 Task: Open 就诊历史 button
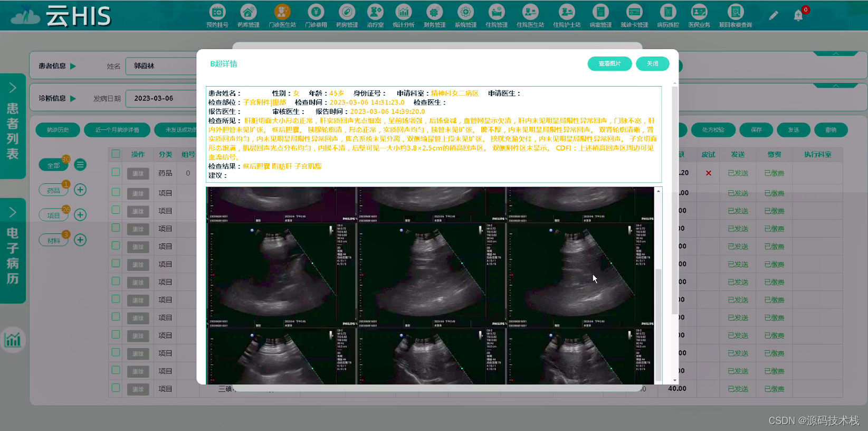58,130
